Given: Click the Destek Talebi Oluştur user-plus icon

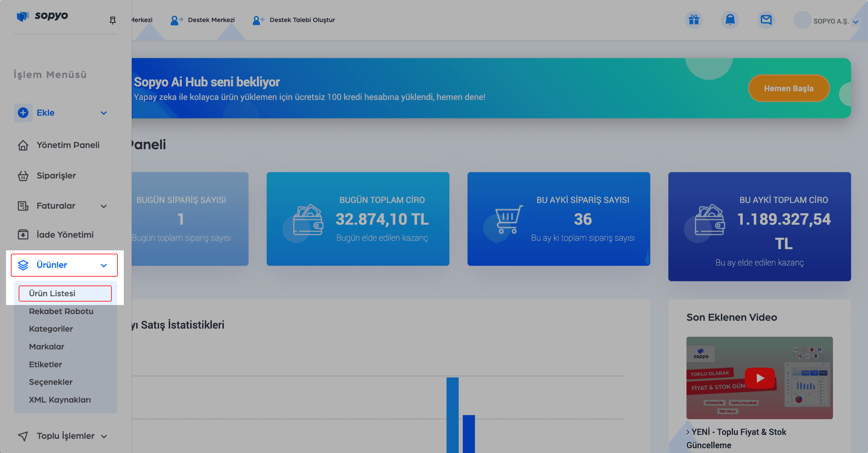Looking at the screenshot, I should (x=258, y=20).
